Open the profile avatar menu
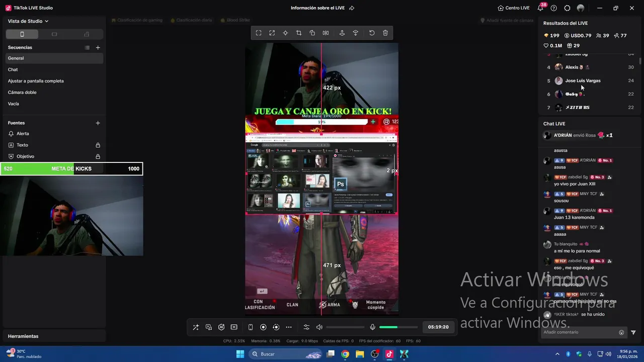644x362 pixels. [x=581, y=8]
